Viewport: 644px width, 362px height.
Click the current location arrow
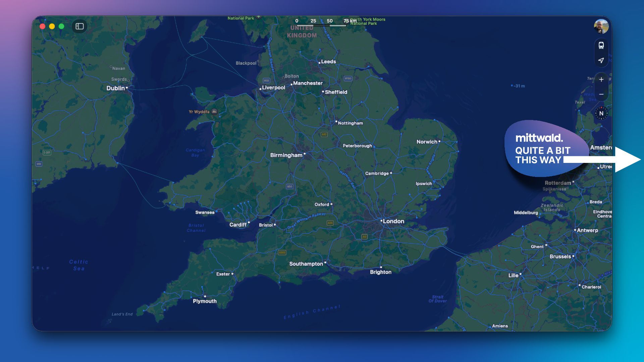point(601,60)
